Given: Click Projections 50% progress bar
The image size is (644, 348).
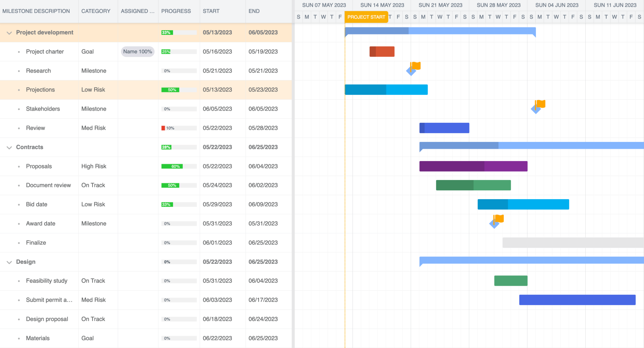Looking at the screenshot, I should (179, 90).
